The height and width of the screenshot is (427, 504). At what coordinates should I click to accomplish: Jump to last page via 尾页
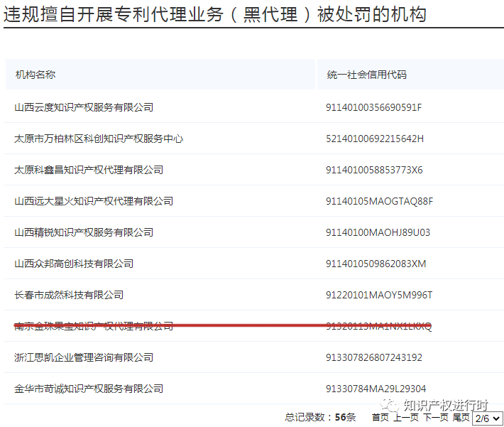tap(461, 418)
